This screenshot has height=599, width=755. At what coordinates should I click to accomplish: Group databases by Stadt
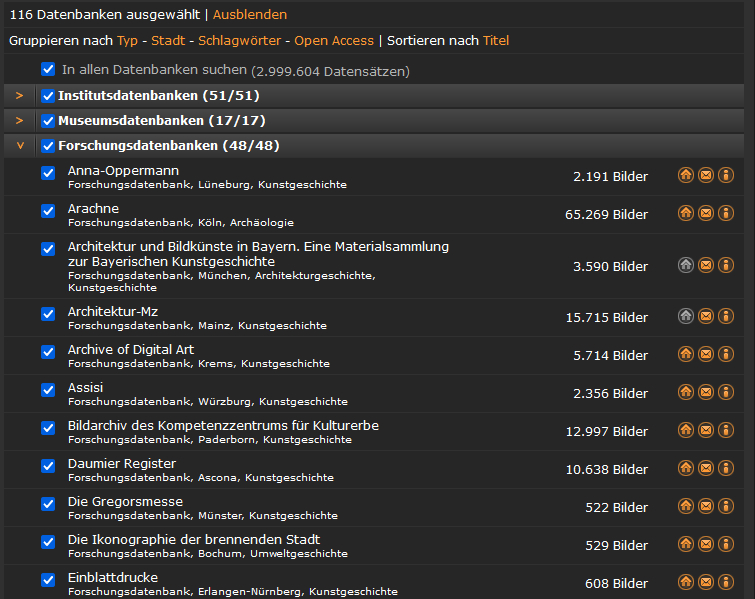click(x=168, y=40)
